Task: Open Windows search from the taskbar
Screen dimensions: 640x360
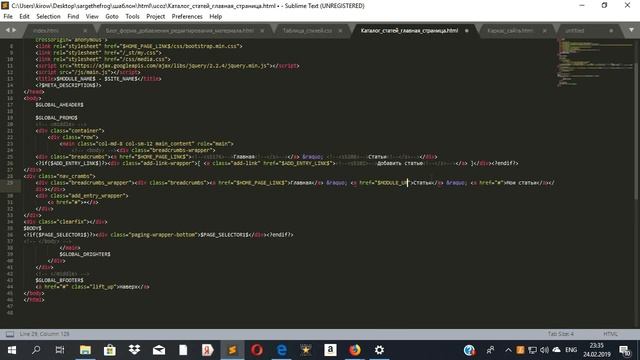Action: pos(36,350)
